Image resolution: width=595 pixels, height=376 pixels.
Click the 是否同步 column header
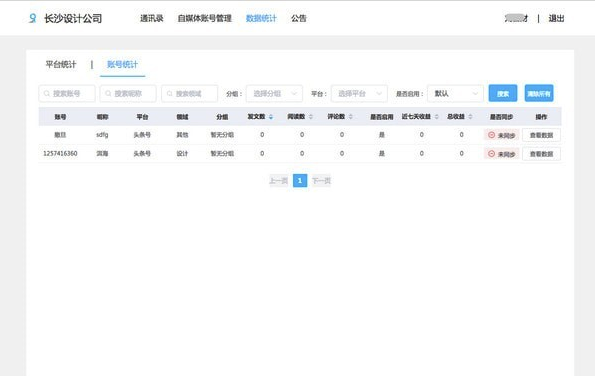(x=501, y=117)
